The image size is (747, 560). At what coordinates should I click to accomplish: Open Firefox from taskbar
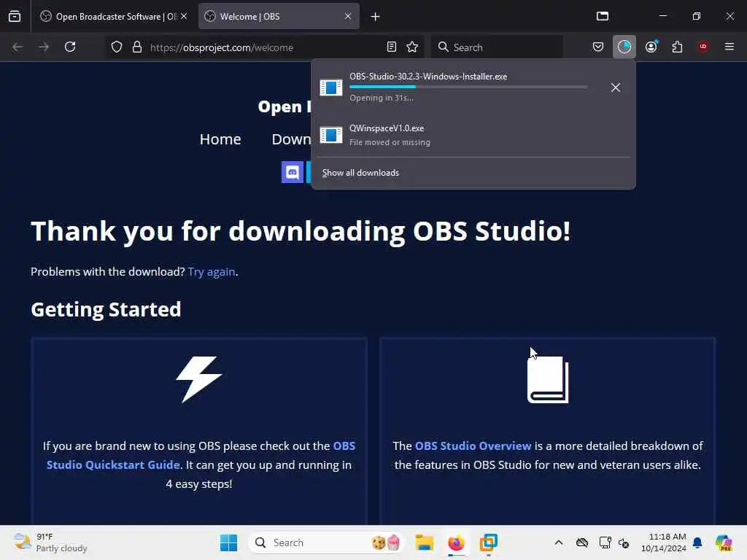coord(457,542)
